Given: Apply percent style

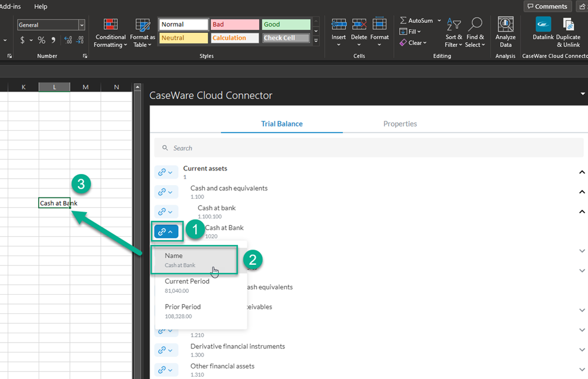Looking at the screenshot, I should pyautogui.click(x=42, y=40).
